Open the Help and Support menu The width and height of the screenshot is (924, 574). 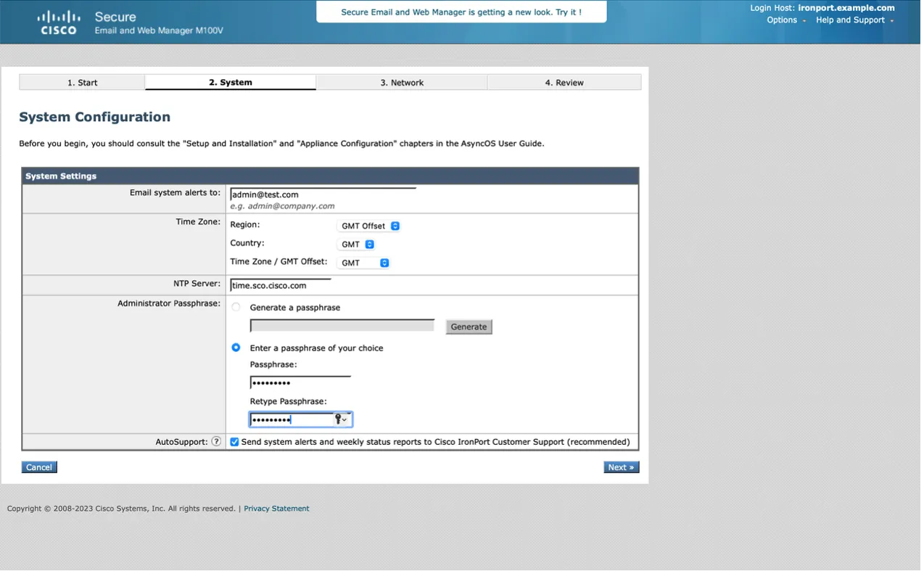click(854, 20)
